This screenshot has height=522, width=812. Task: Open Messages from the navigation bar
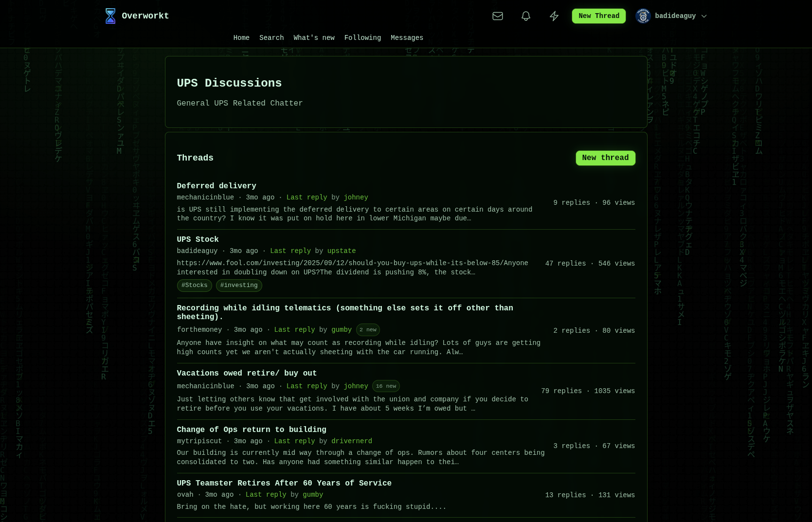(407, 37)
